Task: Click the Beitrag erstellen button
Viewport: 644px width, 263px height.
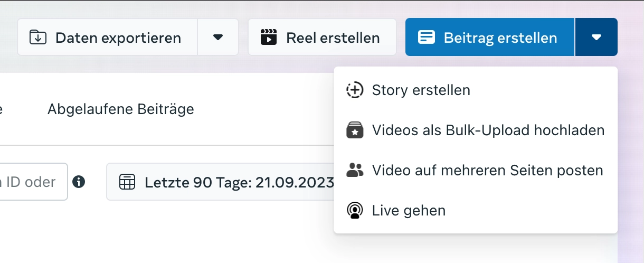Action: 490,37
